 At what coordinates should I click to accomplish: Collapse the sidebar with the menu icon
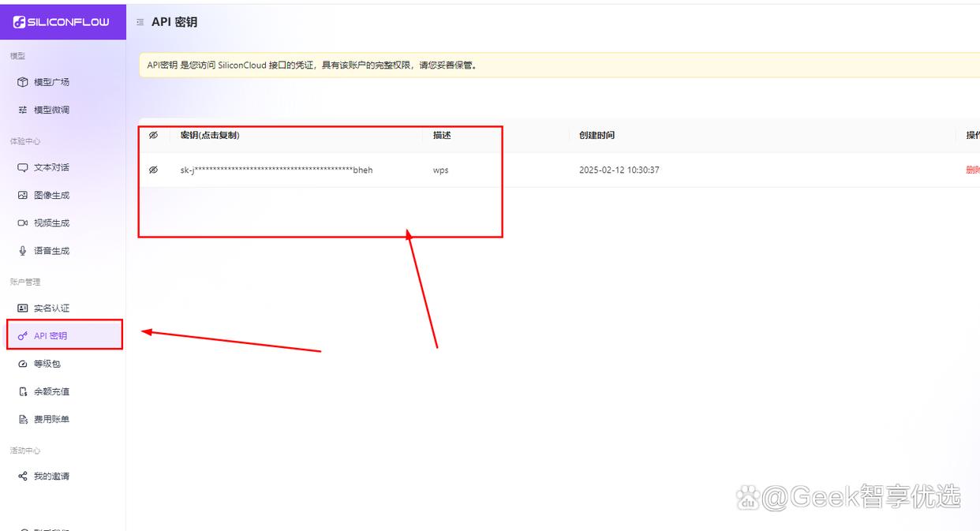(x=140, y=22)
